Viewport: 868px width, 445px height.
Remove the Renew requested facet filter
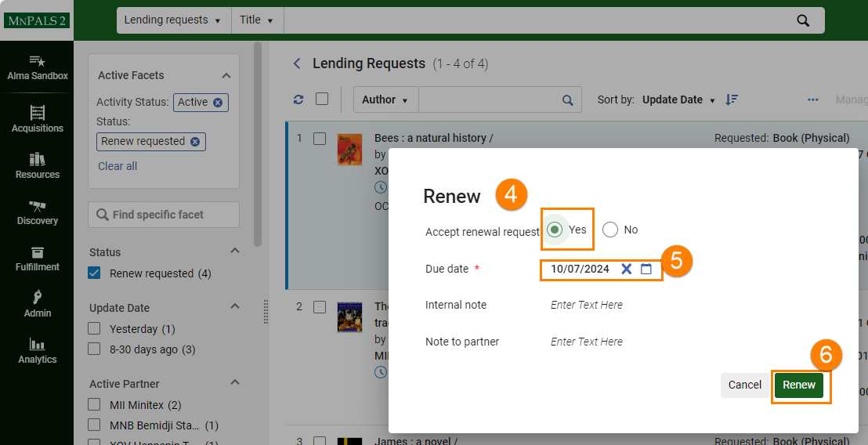(195, 142)
